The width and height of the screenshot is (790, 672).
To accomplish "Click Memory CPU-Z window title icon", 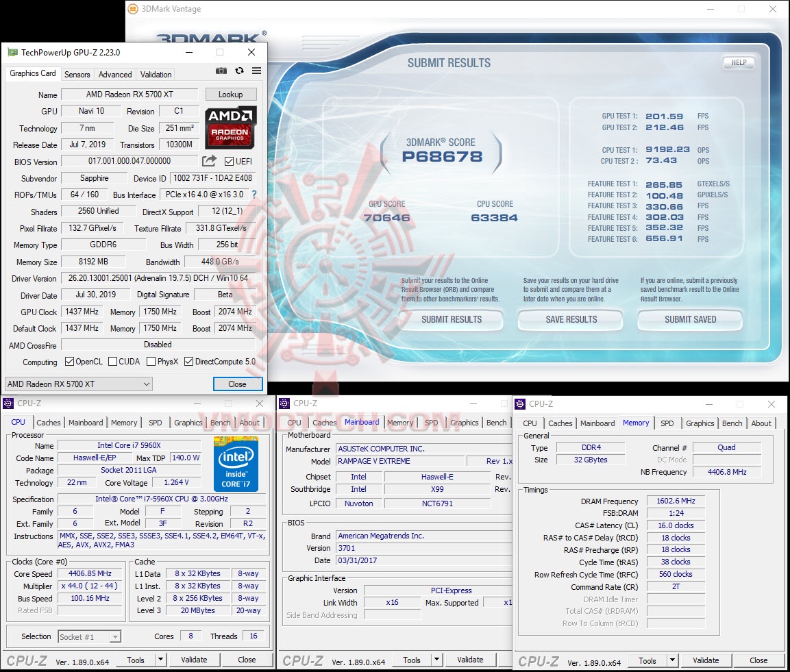I will [x=520, y=404].
